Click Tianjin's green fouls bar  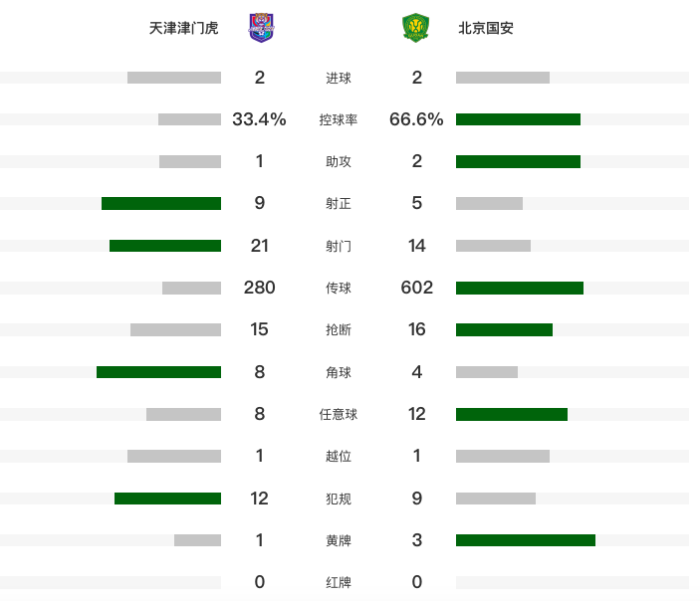point(167,499)
